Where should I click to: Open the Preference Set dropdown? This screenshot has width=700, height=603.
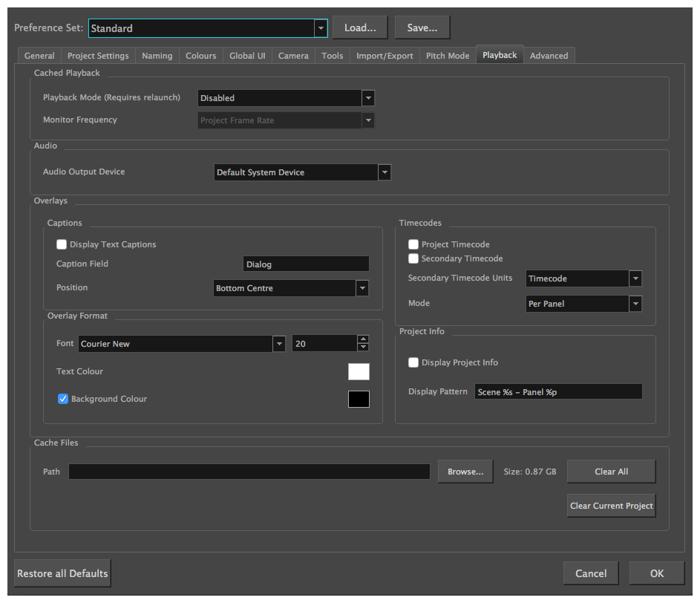point(208,28)
